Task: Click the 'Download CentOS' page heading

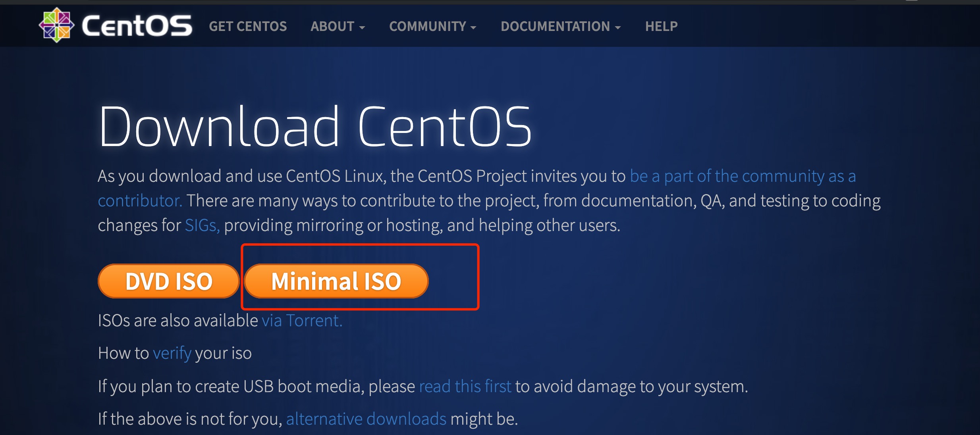Action: coord(315,127)
